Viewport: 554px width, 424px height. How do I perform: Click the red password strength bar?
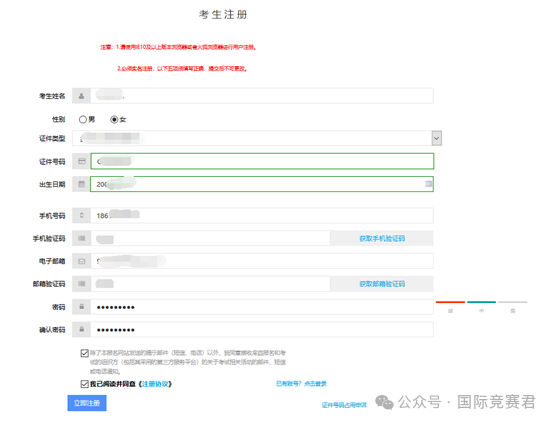pyautogui.click(x=450, y=302)
